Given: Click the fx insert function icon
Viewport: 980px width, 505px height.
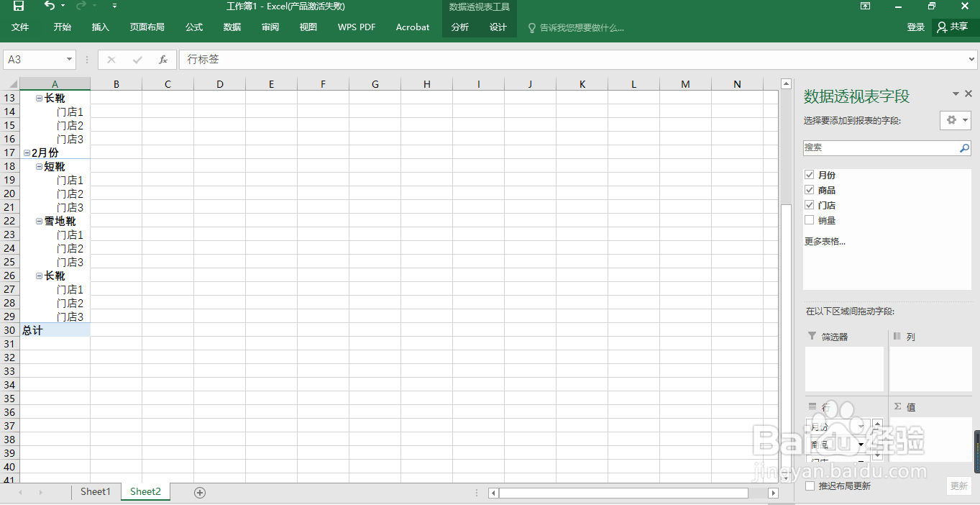Looking at the screenshot, I should tap(163, 60).
